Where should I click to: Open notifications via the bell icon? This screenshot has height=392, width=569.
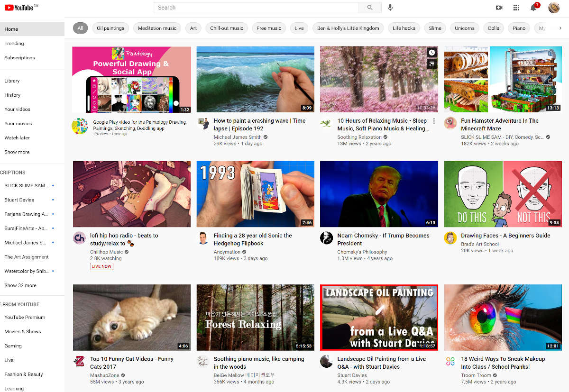(x=532, y=8)
